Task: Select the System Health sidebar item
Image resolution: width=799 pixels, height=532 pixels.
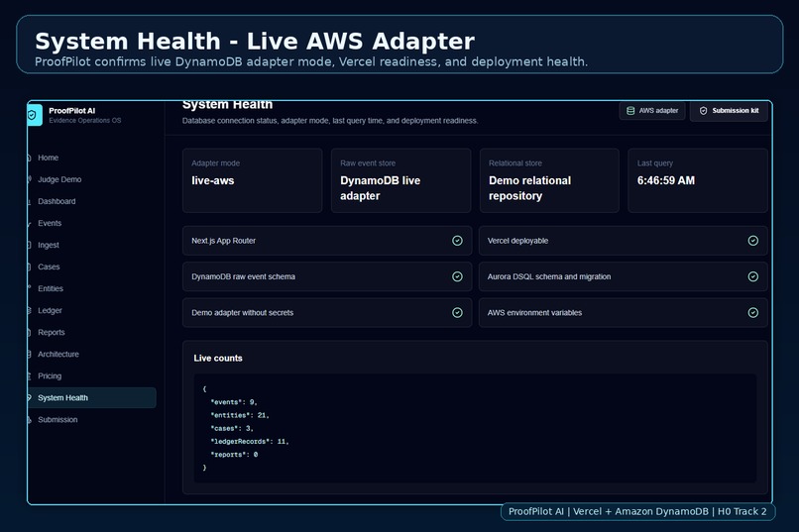Action: point(92,397)
